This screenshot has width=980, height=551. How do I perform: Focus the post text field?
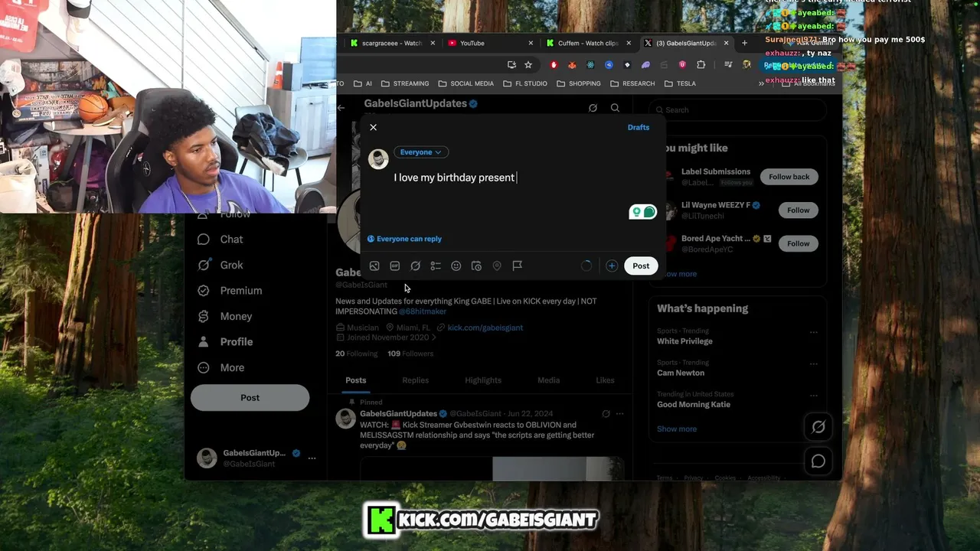[524, 178]
